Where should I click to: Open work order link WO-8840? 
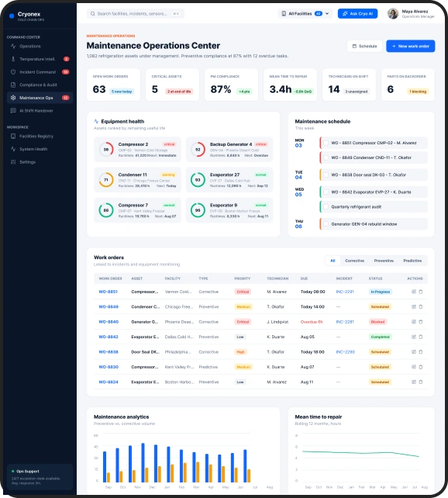tap(109, 322)
